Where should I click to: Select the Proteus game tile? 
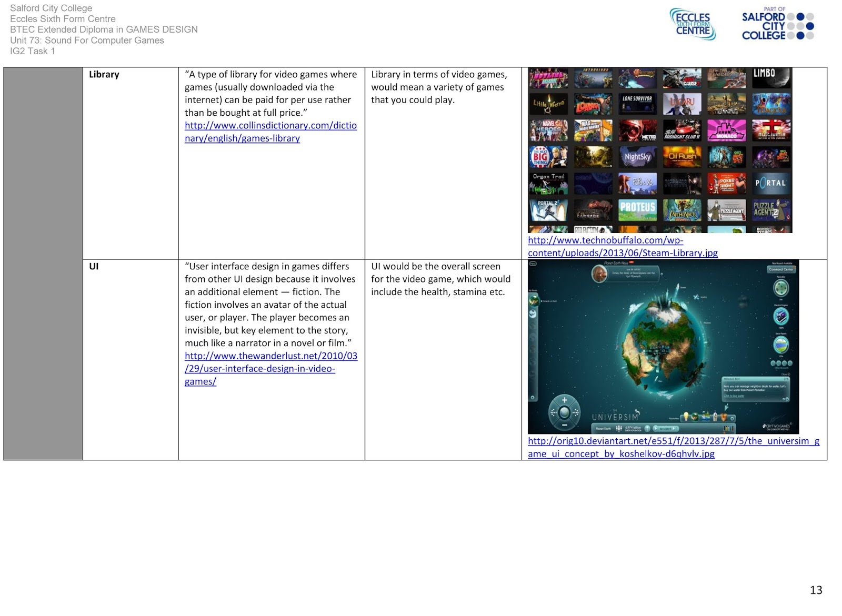(637, 209)
